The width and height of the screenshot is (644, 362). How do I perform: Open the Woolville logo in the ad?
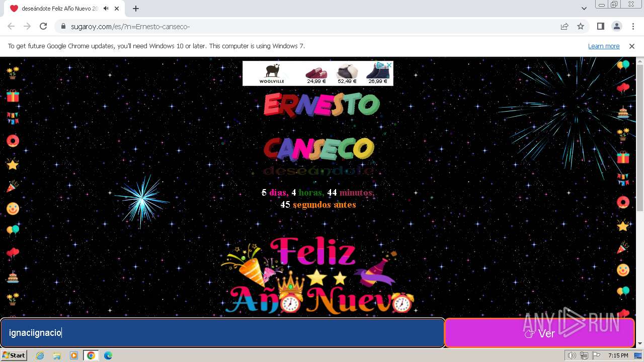click(272, 73)
